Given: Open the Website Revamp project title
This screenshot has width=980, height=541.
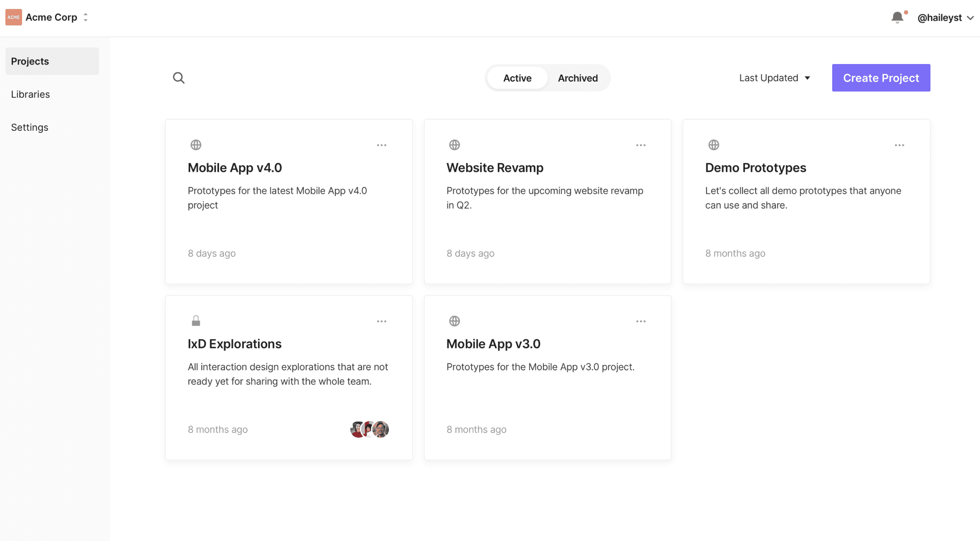Looking at the screenshot, I should point(495,168).
